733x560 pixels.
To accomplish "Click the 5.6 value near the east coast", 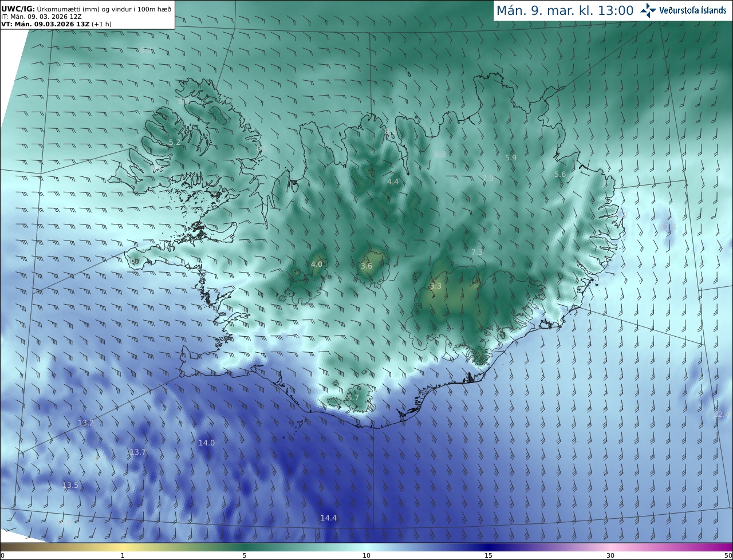I will 560,174.
